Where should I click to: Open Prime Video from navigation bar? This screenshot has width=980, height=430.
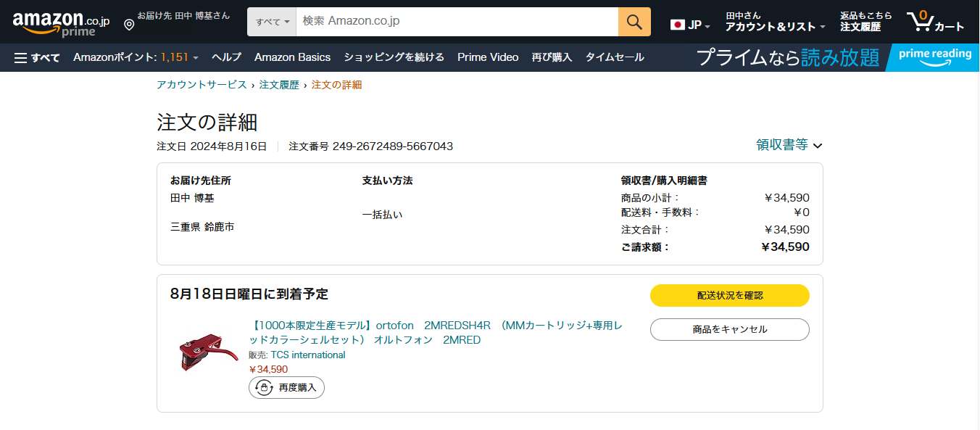(488, 57)
